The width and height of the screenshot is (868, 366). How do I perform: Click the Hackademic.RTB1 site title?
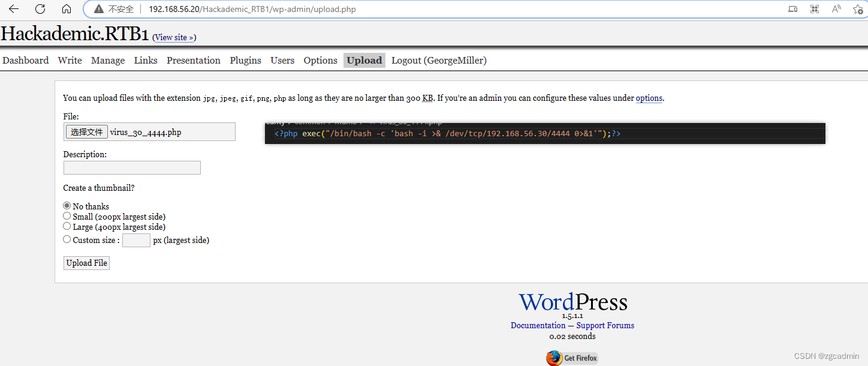74,34
